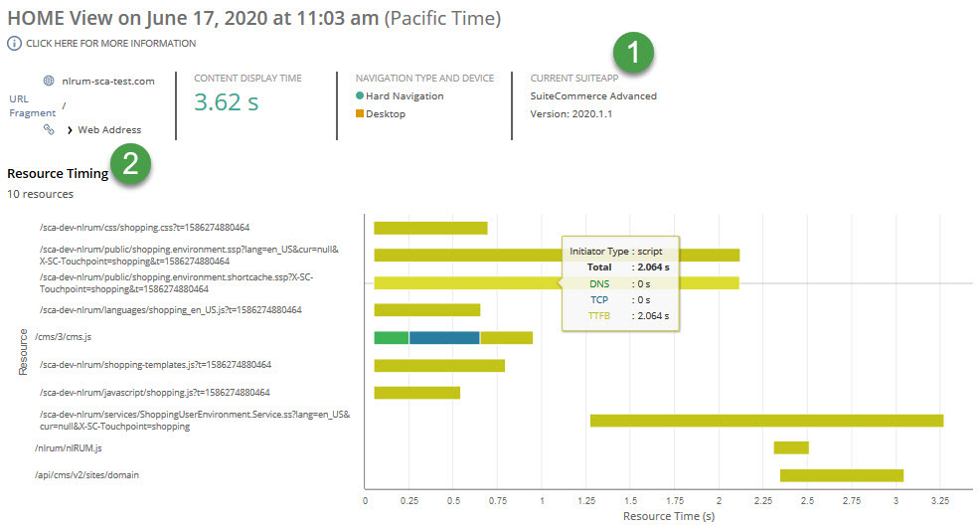Click the nlRUM.js timing bar
This screenshot has height=529, width=980.
791,447
